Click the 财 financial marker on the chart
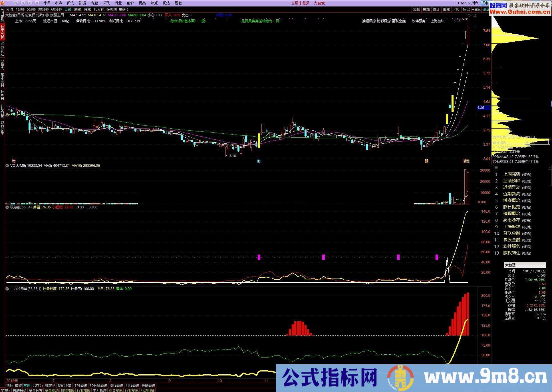The height and width of the screenshot is (392, 552). [259, 161]
